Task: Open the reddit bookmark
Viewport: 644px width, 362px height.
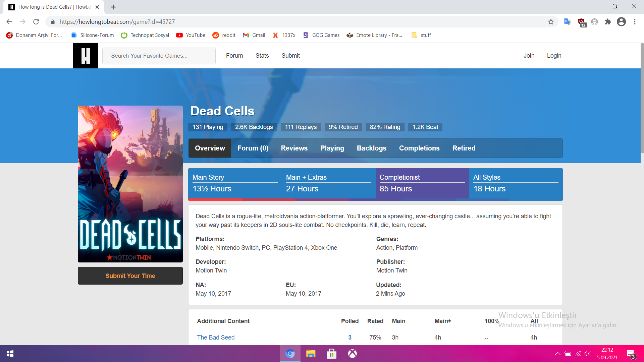Action: (224, 35)
